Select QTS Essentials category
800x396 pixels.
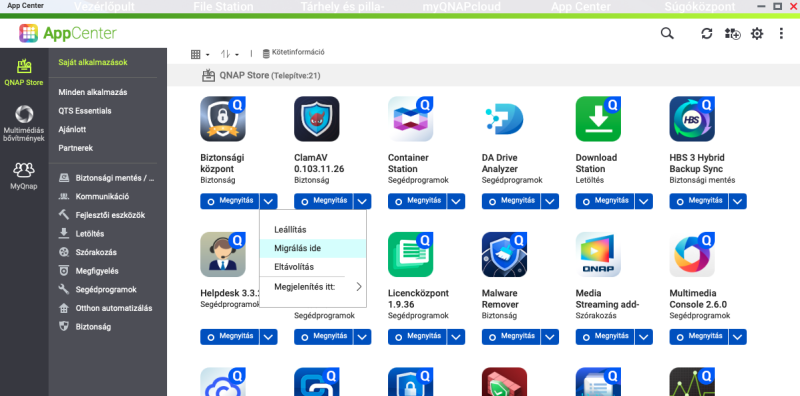click(85, 111)
